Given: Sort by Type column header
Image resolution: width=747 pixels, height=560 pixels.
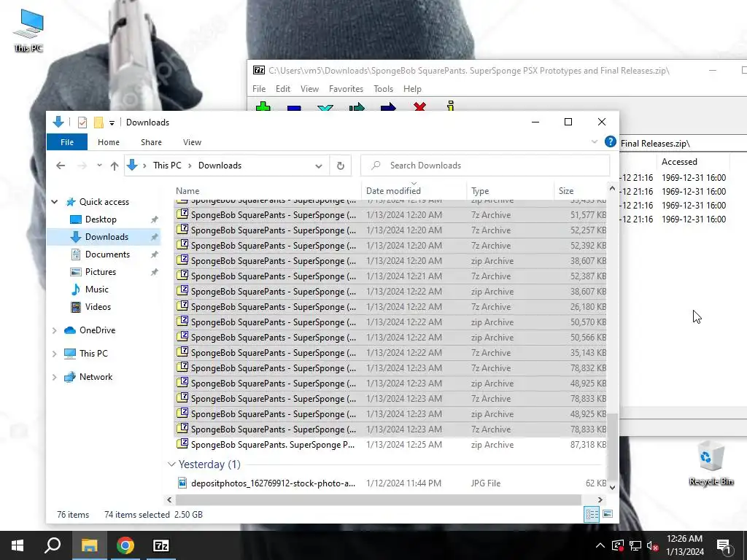Looking at the screenshot, I should click(510, 191).
